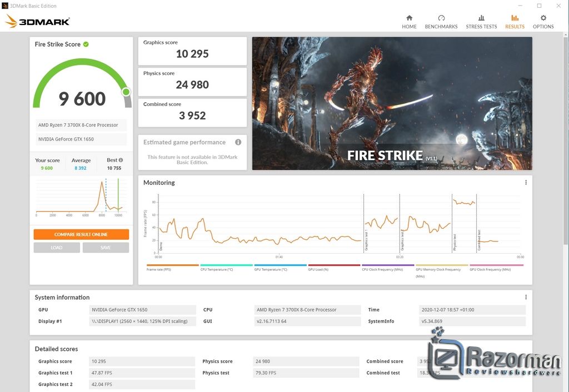Click the Detailed scores Physics score 24 980
The height and width of the screenshot is (392, 569).
[x=306, y=361]
